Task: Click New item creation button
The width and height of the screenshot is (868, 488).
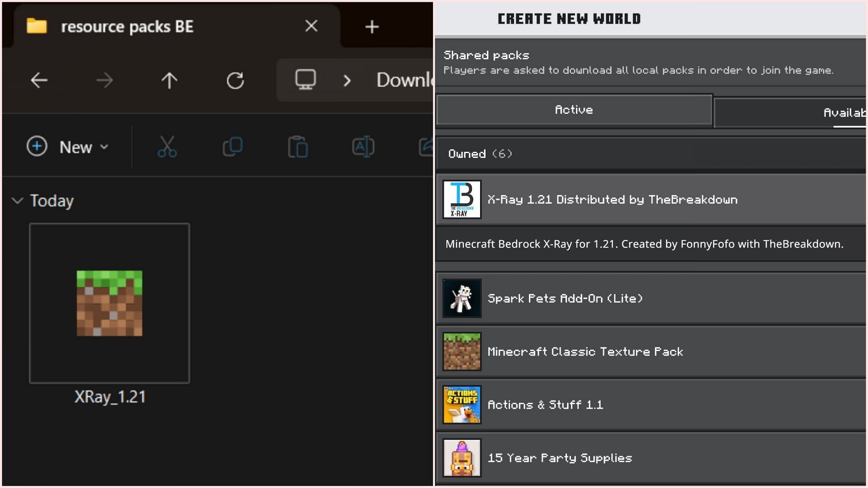Action: pyautogui.click(x=67, y=146)
